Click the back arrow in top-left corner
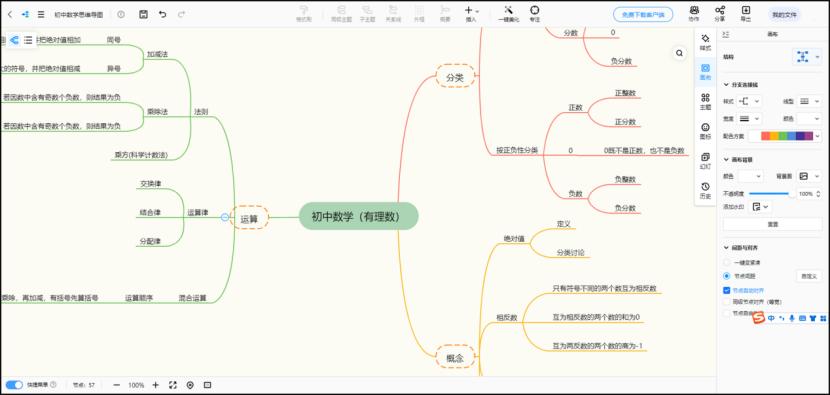830x395 pixels. (x=10, y=15)
